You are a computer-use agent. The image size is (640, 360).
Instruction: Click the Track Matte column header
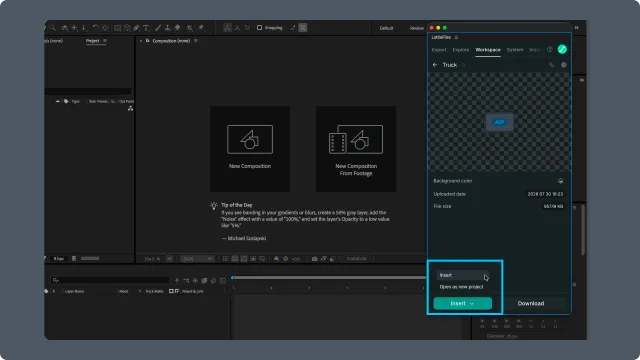pyautogui.click(x=154, y=291)
